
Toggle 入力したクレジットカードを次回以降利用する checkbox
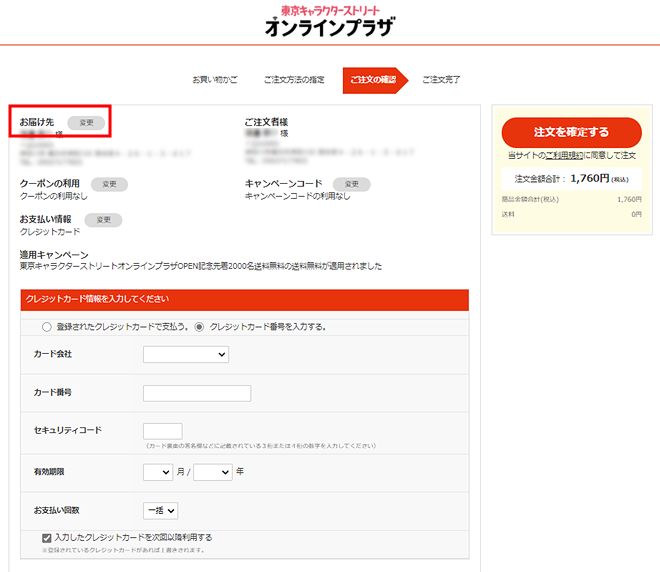pos(47,537)
